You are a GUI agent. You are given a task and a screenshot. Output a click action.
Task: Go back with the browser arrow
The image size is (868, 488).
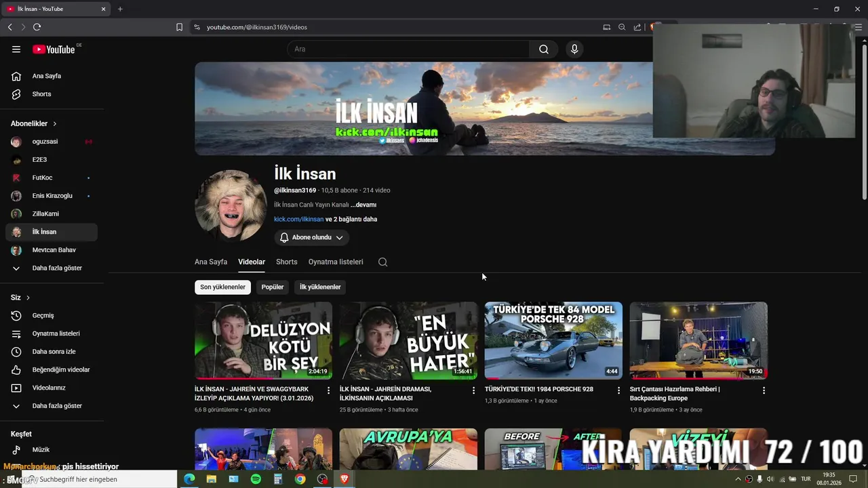pyautogui.click(x=9, y=27)
